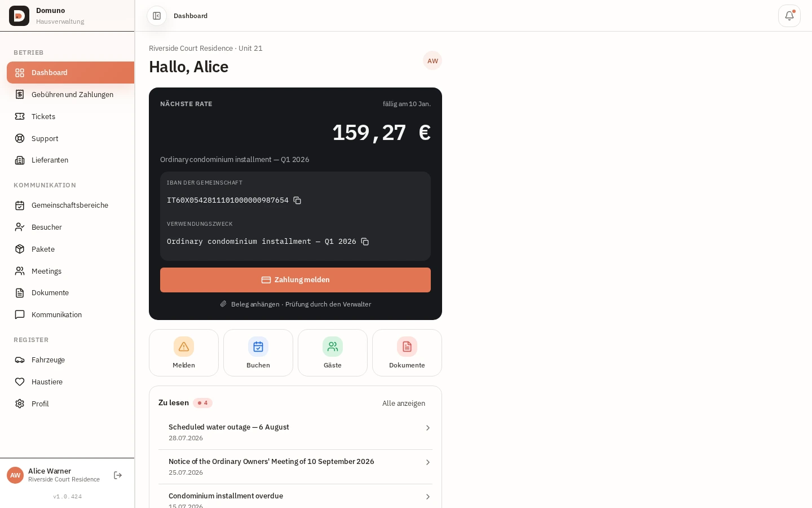Open the Besucher page
The image size is (812, 508).
70,227
